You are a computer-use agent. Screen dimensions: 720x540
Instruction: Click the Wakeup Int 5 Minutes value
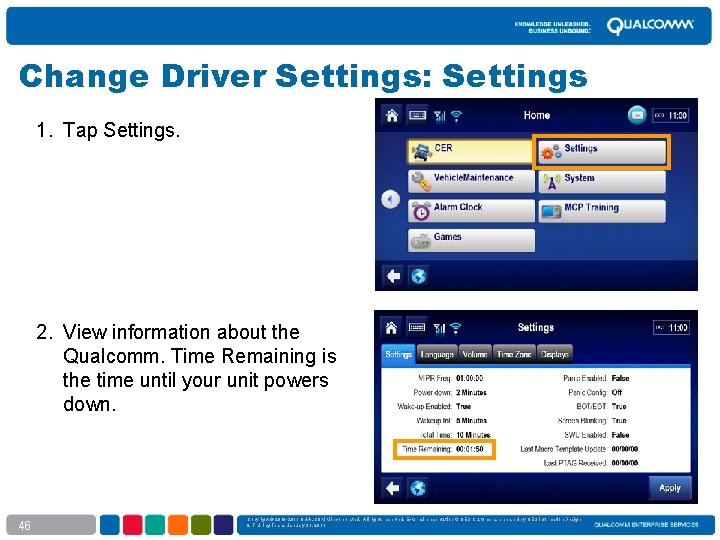(471, 421)
